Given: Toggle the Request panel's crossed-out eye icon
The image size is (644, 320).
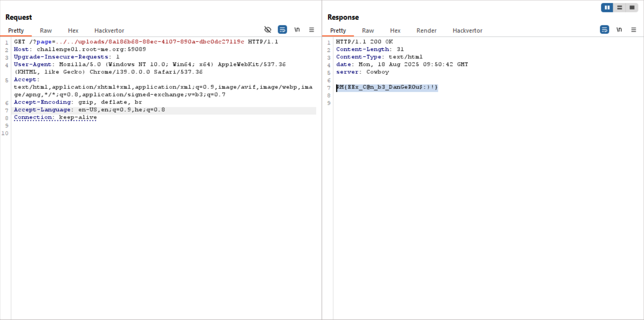Looking at the screenshot, I should tap(268, 30).
